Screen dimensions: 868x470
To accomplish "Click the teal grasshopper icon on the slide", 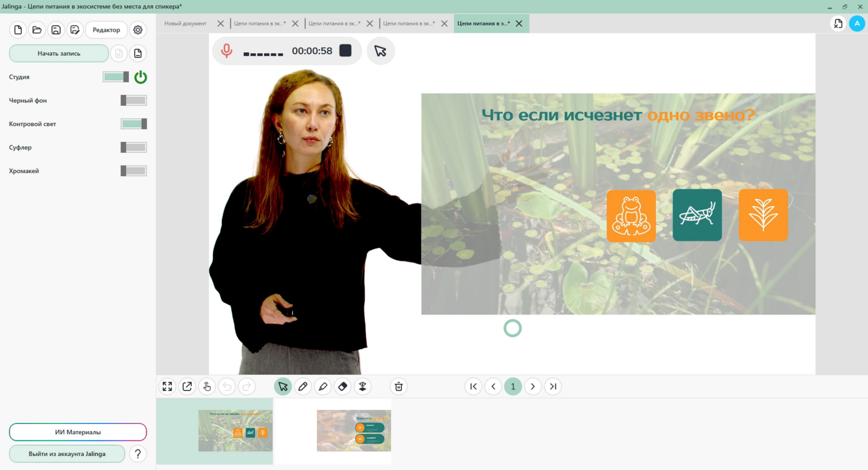I will click(698, 215).
